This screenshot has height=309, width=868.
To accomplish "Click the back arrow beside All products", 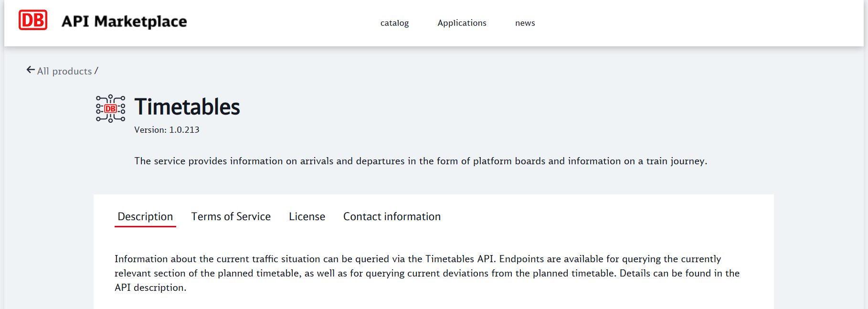I will pyautogui.click(x=31, y=70).
